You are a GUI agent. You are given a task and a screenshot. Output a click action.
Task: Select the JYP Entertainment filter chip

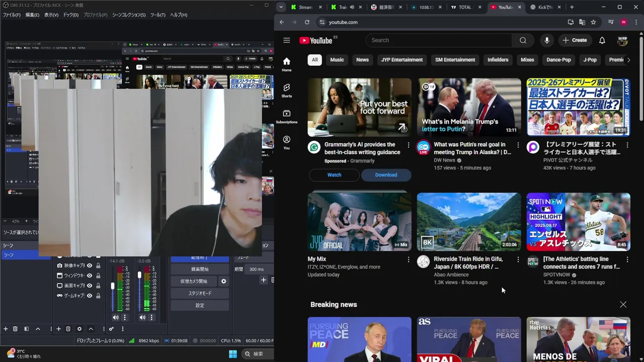(x=401, y=60)
